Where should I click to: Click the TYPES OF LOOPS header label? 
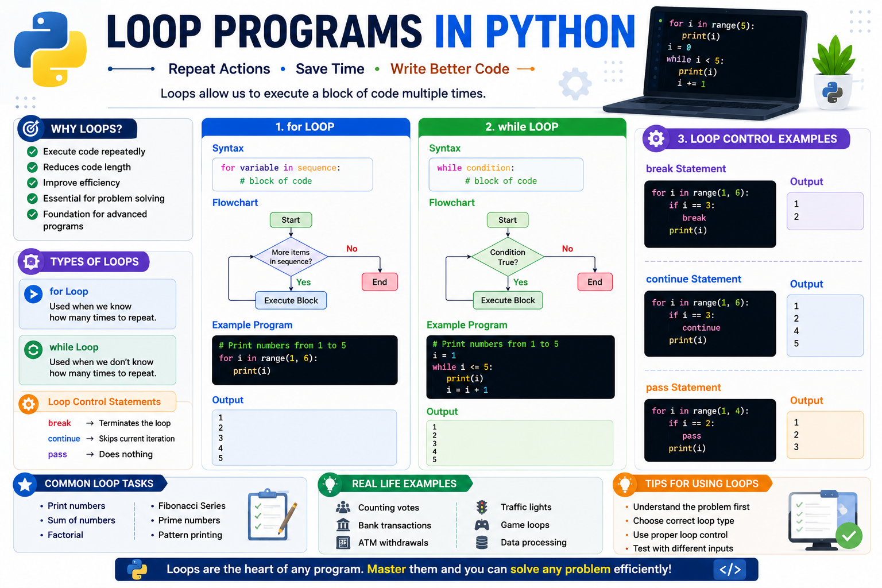pos(95,262)
